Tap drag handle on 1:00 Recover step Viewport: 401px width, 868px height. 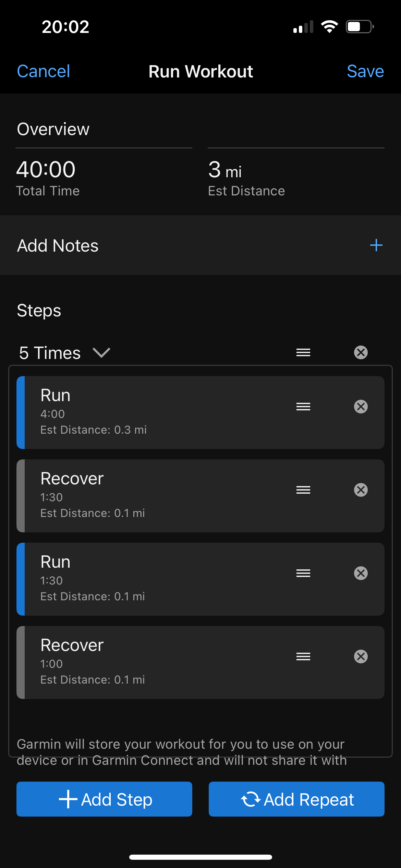[303, 656]
